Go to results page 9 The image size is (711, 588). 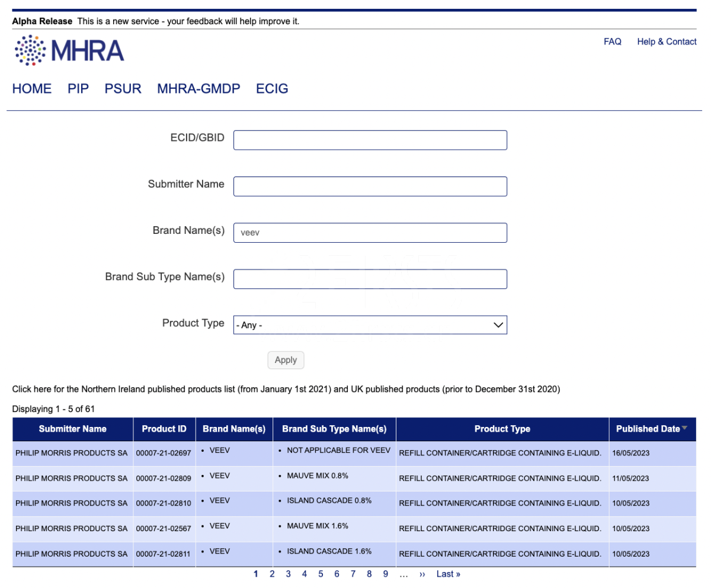point(385,574)
